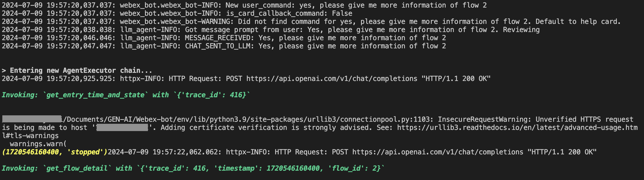Screen dimensions: 644x180
Task: Click the 'Got message prompt from user' line
Action: (330, 30)
